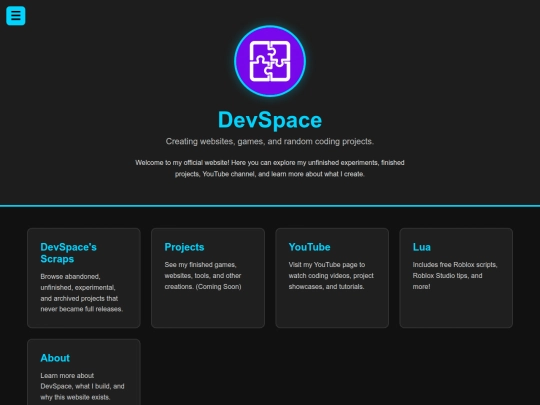
Task: Click empty space at bottom of Projects card
Action: point(208,310)
